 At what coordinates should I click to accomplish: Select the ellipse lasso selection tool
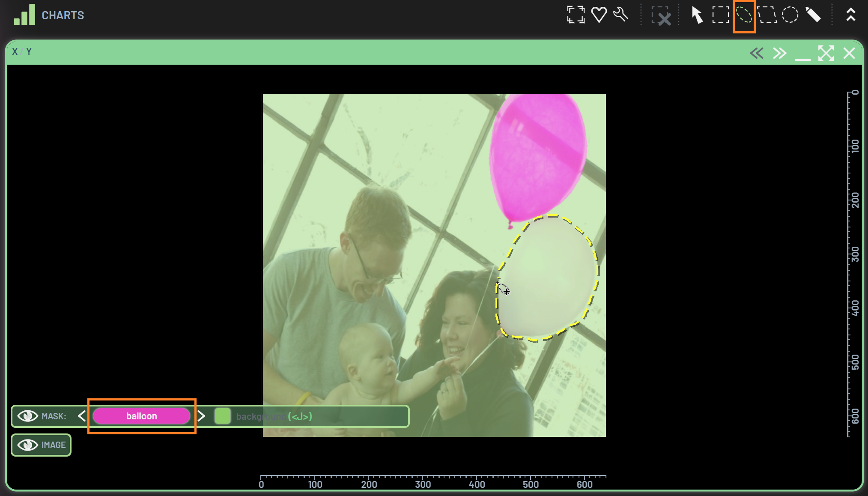744,15
